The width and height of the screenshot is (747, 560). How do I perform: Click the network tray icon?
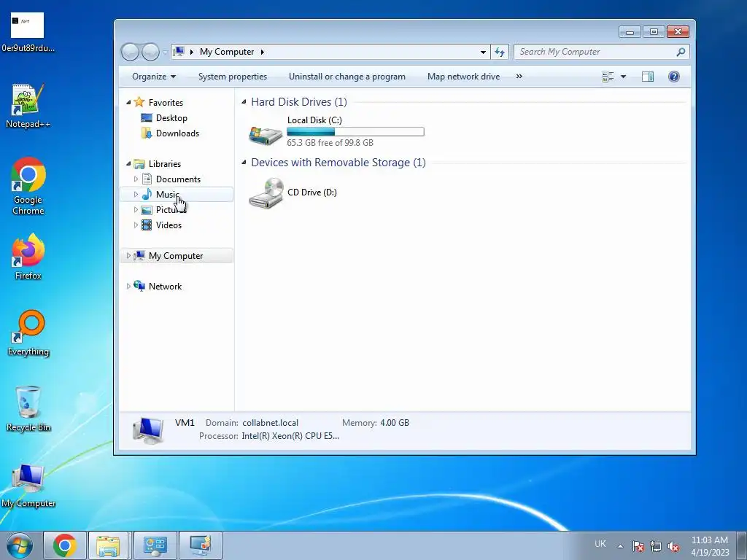coord(656,545)
